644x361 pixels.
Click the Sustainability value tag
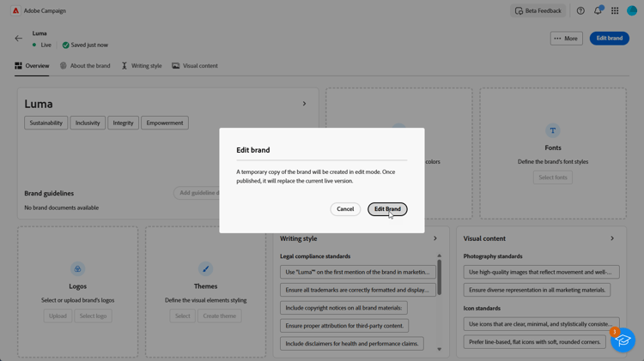coord(46,123)
